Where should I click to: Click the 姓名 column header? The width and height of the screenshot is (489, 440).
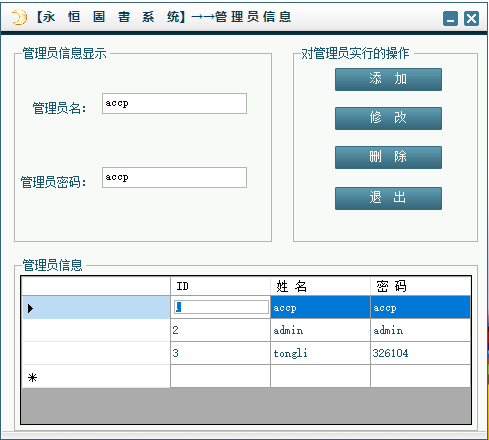(320, 286)
